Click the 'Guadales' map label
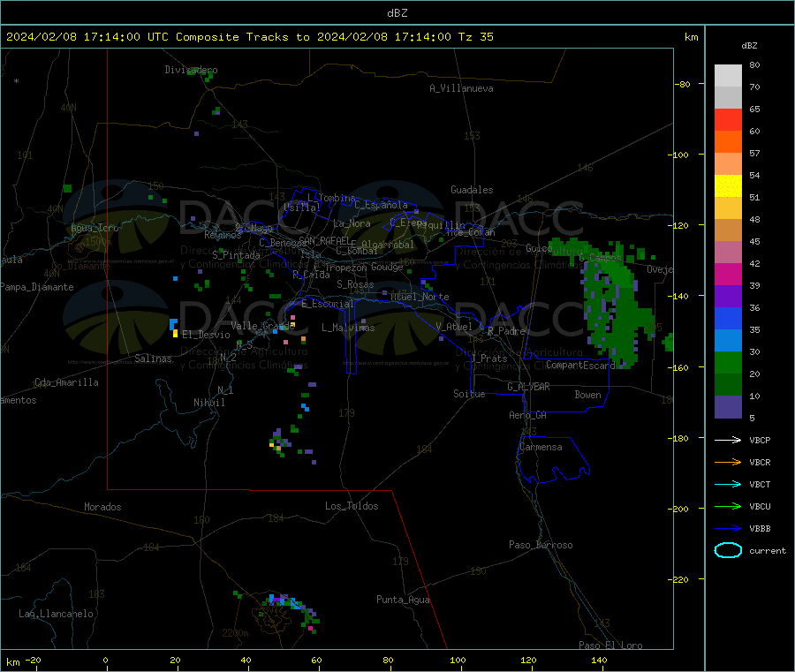 point(472,190)
